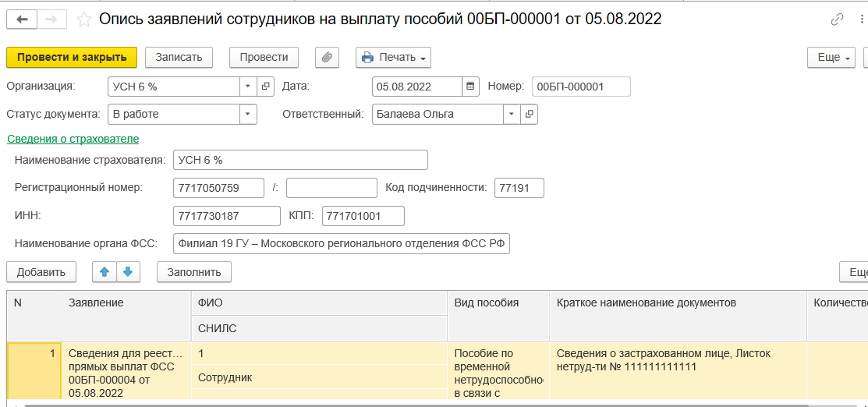Open the Печать dropdown menu
Viewport: 868px width, 407px height.
point(393,57)
